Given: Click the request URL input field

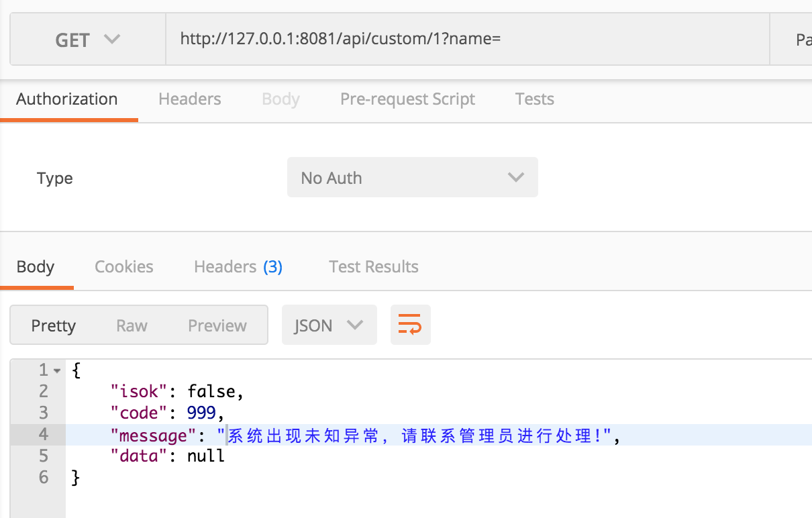Looking at the screenshot, I should pos(463,40).
